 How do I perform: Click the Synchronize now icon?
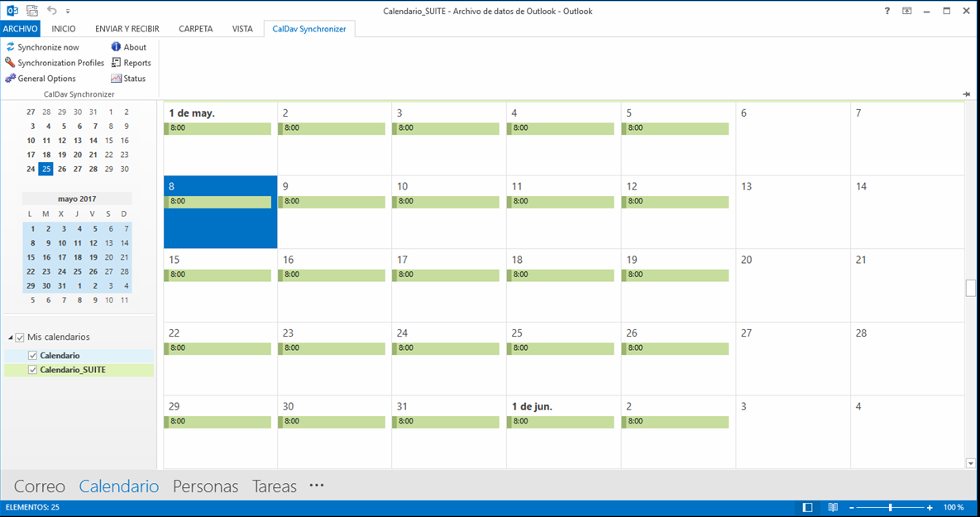click(10, 47)
